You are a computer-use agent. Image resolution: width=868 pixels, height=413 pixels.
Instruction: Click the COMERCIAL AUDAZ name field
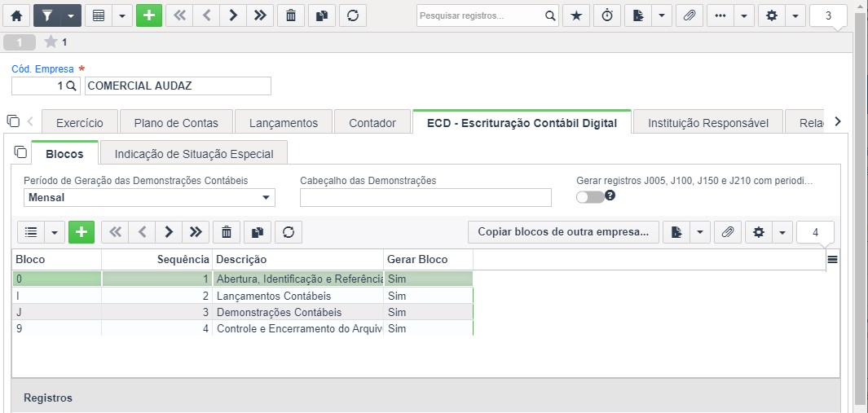[178, 86]
